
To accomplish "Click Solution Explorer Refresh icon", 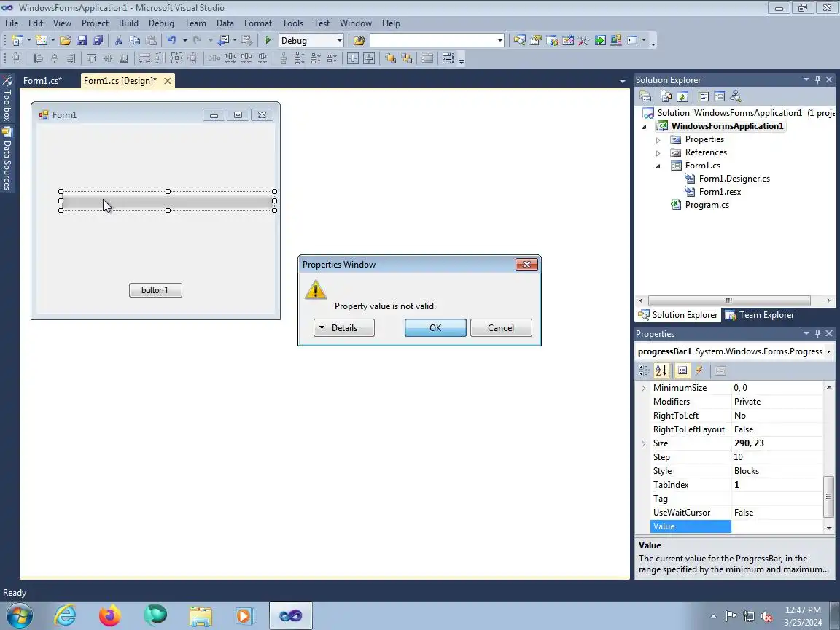I will (x=682, y=96).
